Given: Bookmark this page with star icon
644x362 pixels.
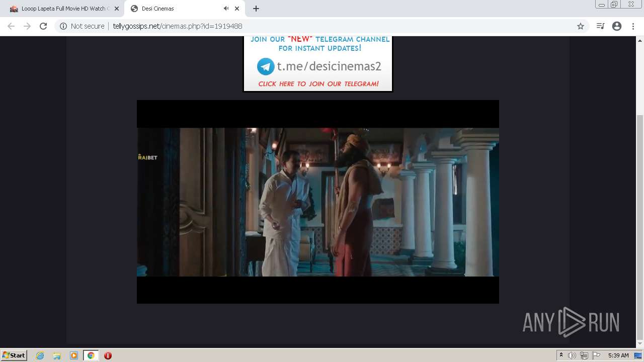Looking at the screenshot, I should coord(581,26).
